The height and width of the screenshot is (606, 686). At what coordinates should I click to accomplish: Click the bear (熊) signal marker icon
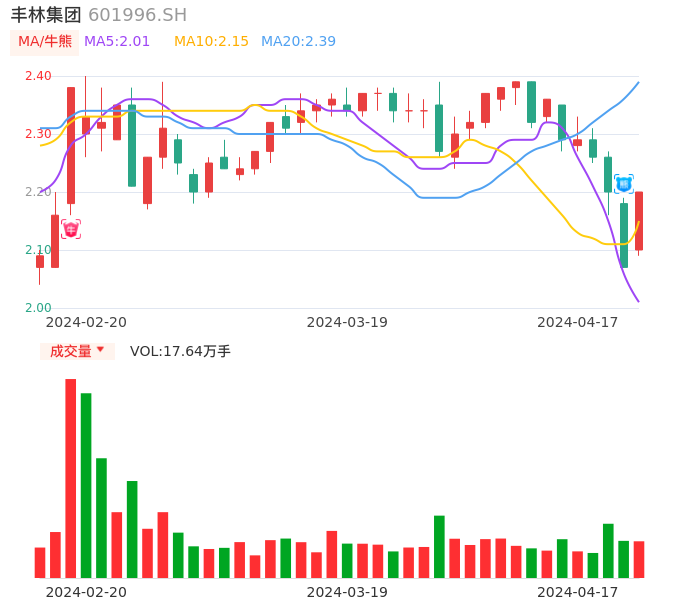coord(623,184)
